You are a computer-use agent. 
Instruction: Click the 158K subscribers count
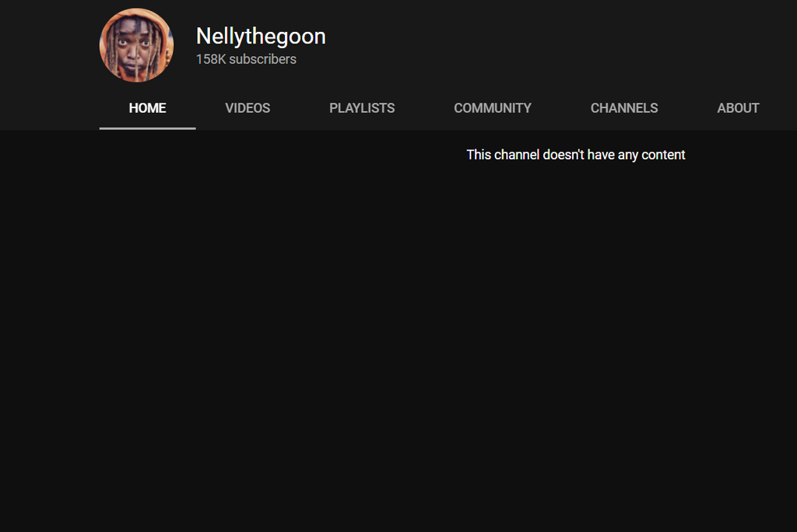click(x=246, y=59)
